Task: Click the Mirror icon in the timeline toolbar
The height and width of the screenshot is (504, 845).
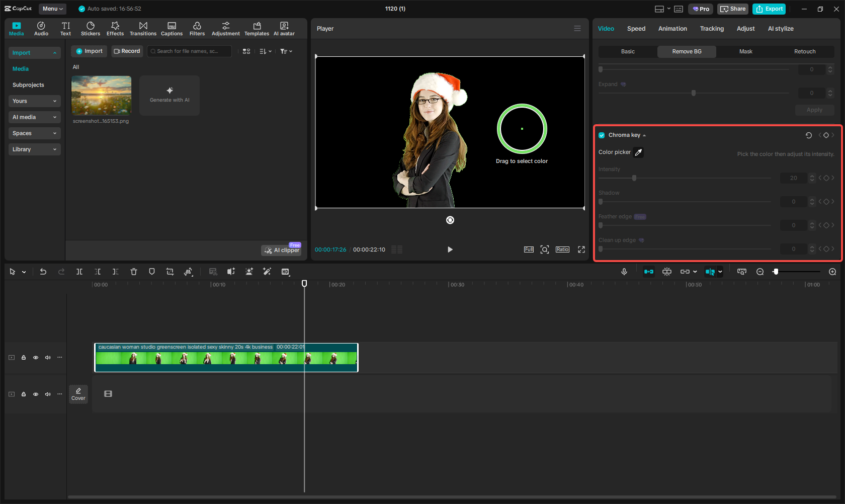Action: click(188, 272)
